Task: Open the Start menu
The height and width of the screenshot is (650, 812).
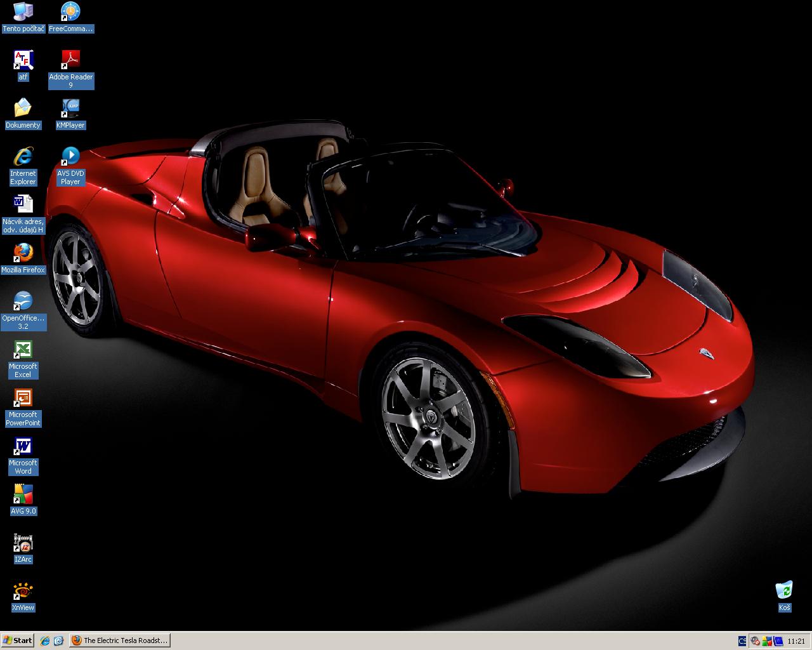Action: tap(18, 640)
